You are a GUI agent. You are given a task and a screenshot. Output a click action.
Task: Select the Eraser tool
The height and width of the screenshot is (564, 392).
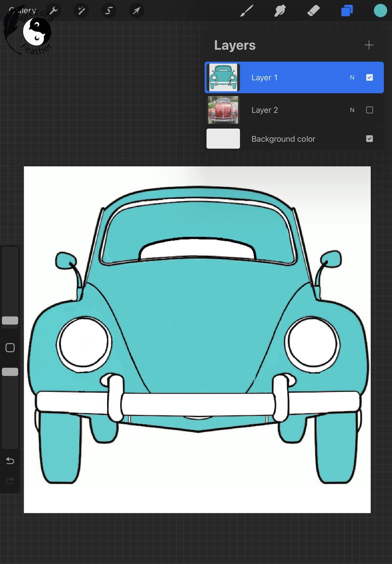313,11
